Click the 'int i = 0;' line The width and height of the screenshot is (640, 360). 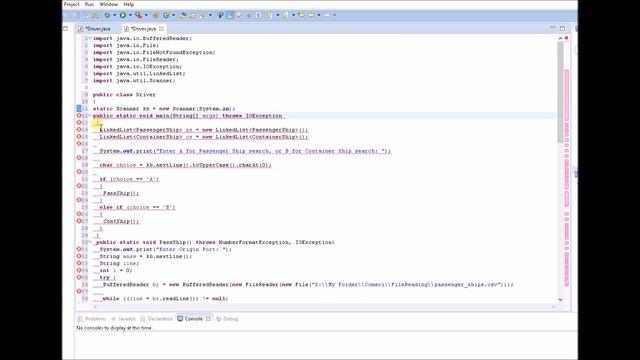point(116,270)
